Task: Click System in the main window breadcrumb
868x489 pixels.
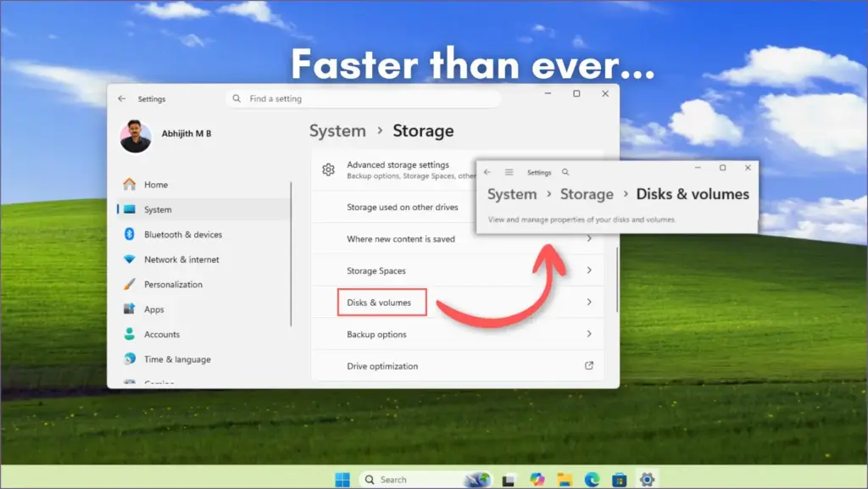Action: point(337,131)
